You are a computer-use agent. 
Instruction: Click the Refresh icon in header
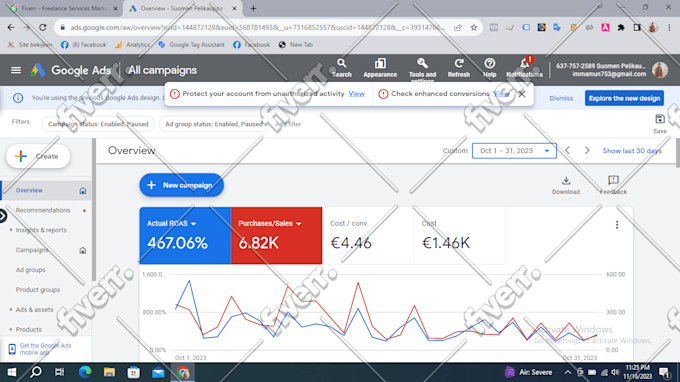pos(458,68)
